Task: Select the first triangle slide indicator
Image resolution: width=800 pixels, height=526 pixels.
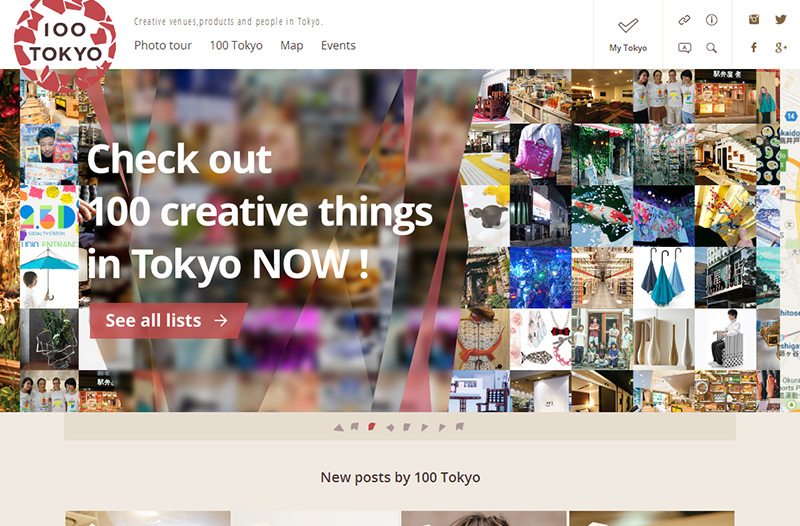Action: pyautogui.click(x=339, y=427)
